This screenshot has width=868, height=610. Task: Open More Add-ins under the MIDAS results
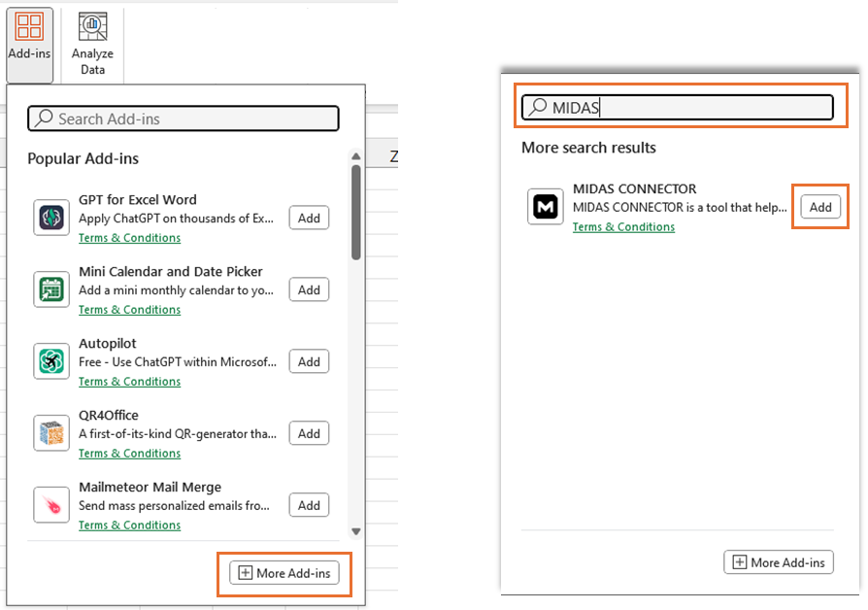tap(779, 563)
